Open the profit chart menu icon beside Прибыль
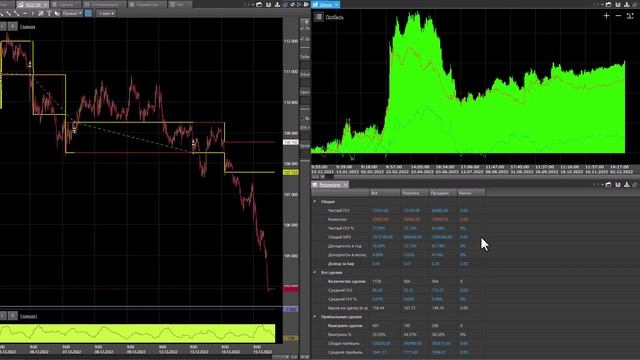This screenshot has width=640, height=360. [x=319, y=17]
